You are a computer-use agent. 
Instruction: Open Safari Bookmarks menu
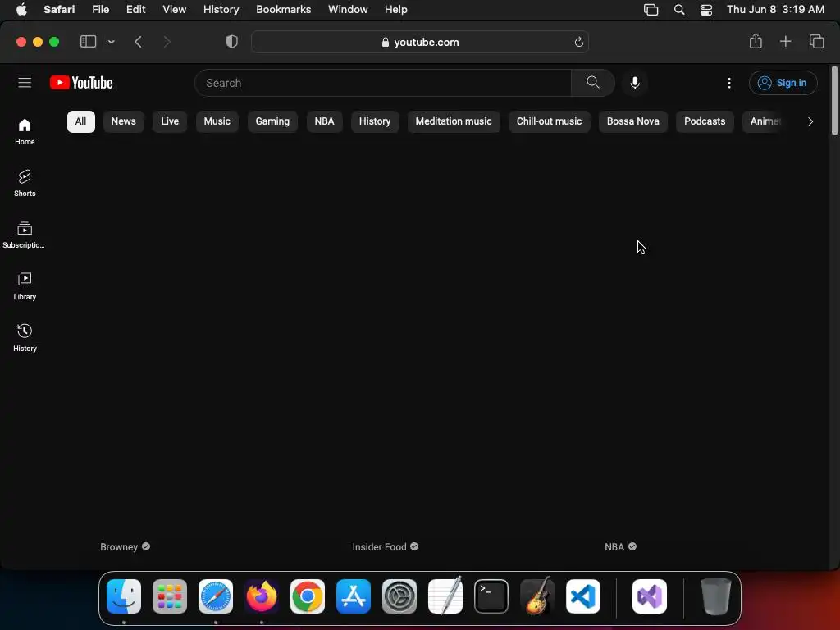pos(283,10)
